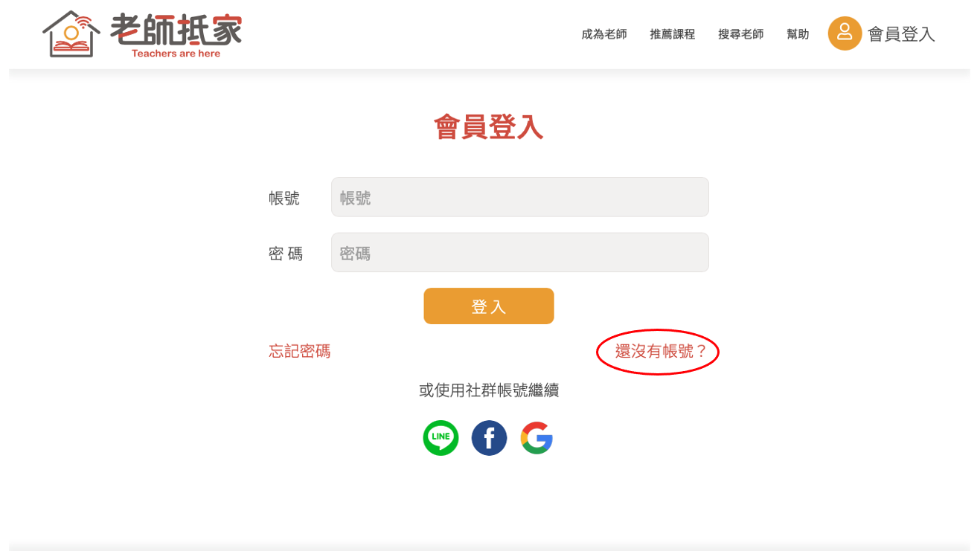980x551 pixels.
Task: Click the 密碼 field label
Action: click(286, 254)
